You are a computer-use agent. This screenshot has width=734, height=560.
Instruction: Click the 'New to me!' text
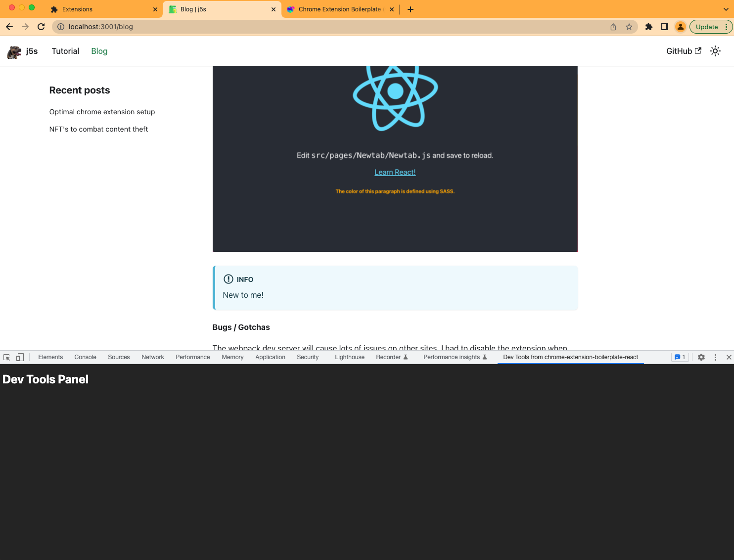point(243,295)
